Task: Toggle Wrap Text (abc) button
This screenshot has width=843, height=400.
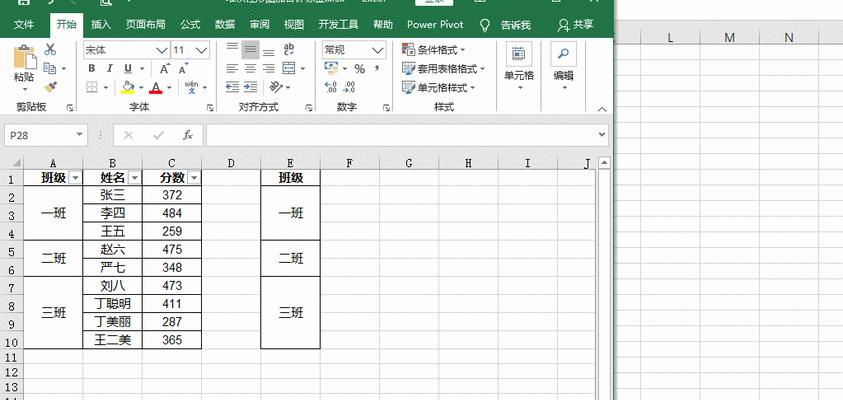Action: coord(289,49)
